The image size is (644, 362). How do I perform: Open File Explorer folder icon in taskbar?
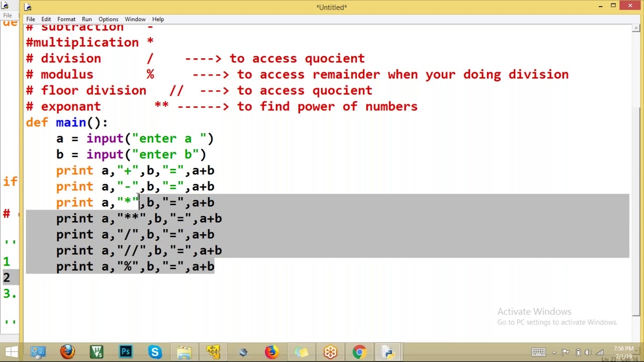[x=184, y=352]
